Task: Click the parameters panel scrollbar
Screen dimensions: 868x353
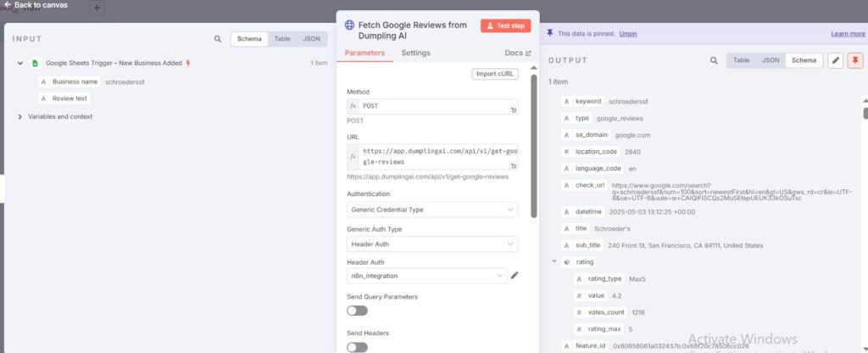Action: (x=534, y=146)
